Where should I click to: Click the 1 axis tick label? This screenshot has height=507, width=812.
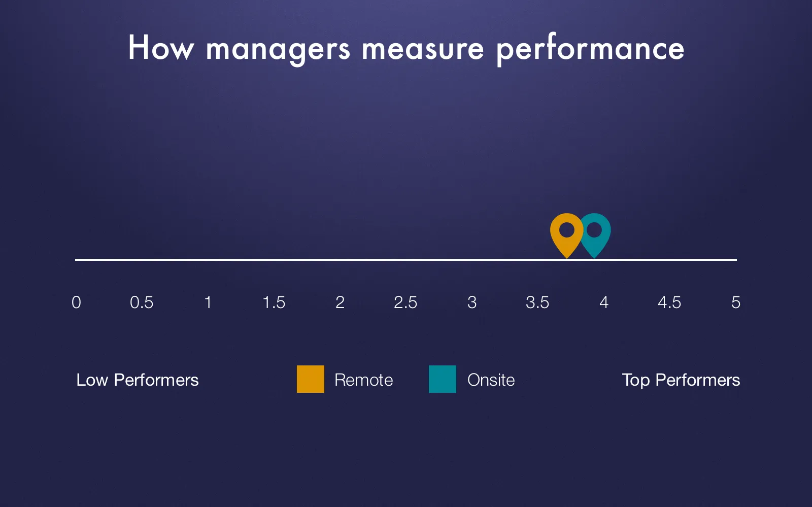coord(208,302)
